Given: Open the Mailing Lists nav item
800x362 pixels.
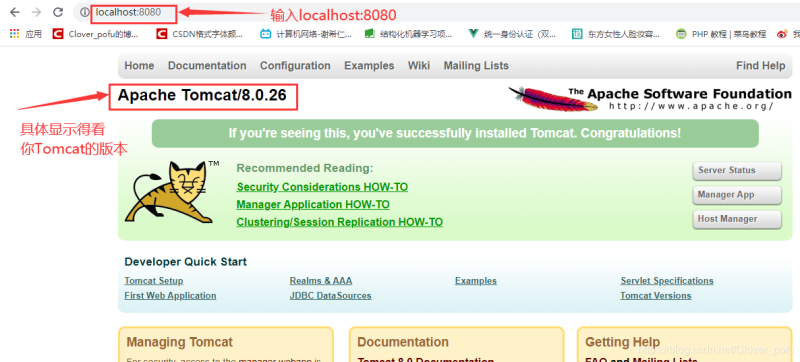Looking at the screenshot, I should (476, 66).
